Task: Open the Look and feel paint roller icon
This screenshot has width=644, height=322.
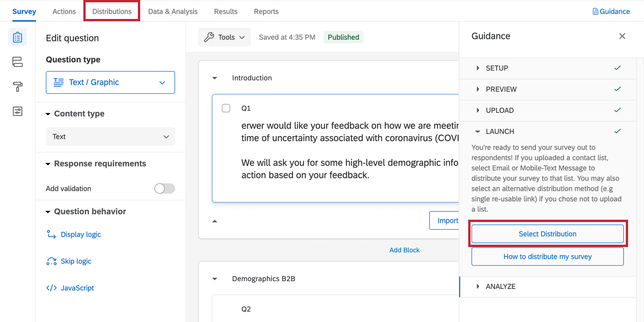Action: pyautogui.click(x=17, y=87)
